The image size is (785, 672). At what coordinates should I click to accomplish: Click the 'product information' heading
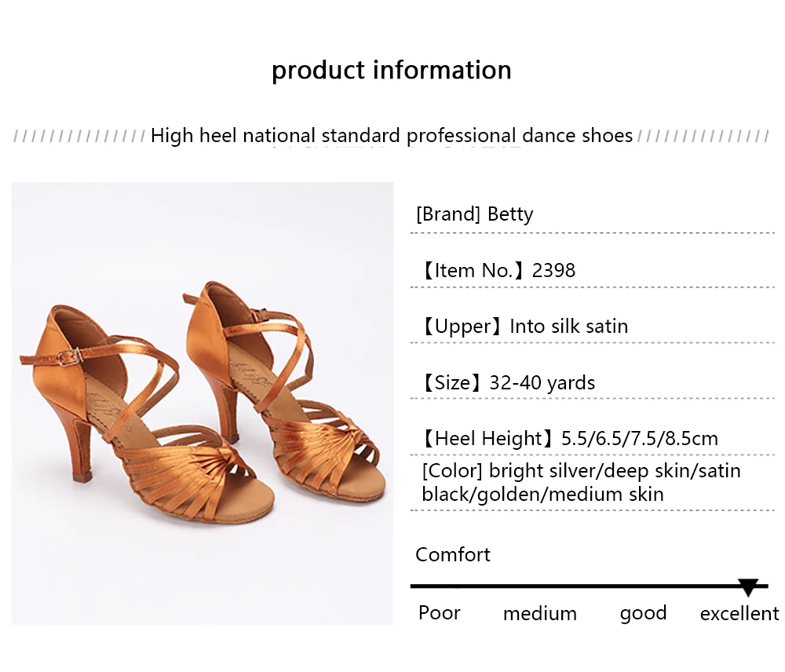tap(392, 70)
